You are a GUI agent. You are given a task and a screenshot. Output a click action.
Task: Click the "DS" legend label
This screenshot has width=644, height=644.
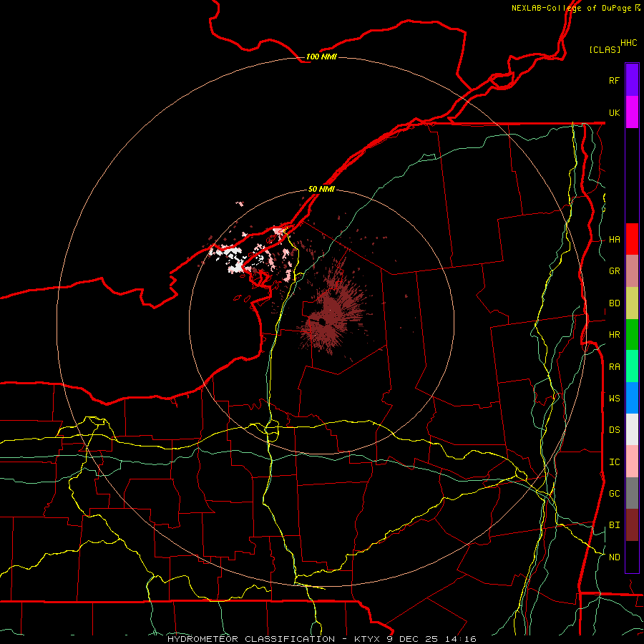point(614,430)
